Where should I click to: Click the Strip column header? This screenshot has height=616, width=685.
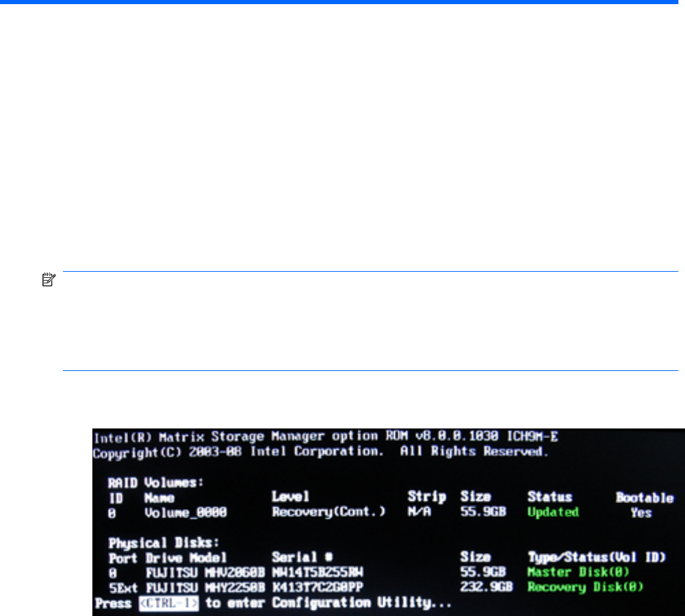[427, 497]
